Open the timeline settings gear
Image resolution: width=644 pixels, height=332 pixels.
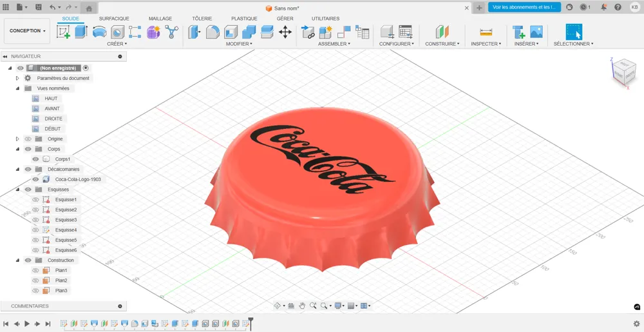[637, 324]
